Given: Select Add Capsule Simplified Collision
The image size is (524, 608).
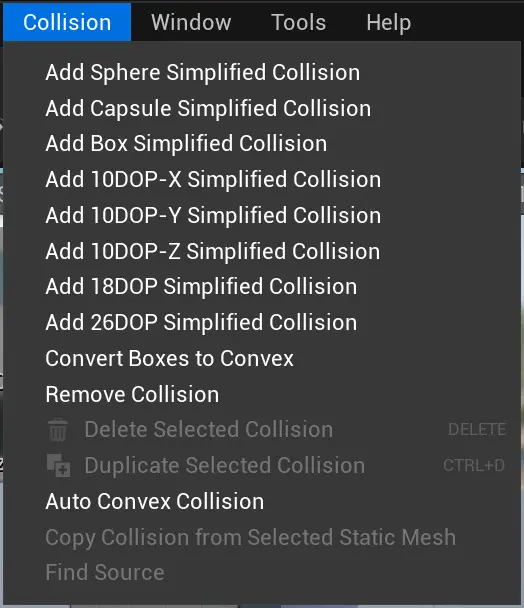Looking at the screenshot, I should click(262, 108).
